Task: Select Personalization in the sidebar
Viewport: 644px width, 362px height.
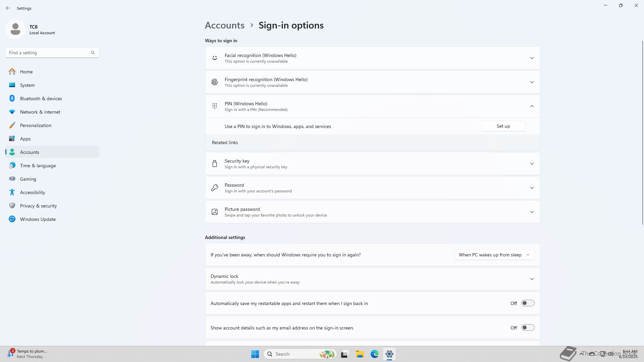Action: pos(36,125)
